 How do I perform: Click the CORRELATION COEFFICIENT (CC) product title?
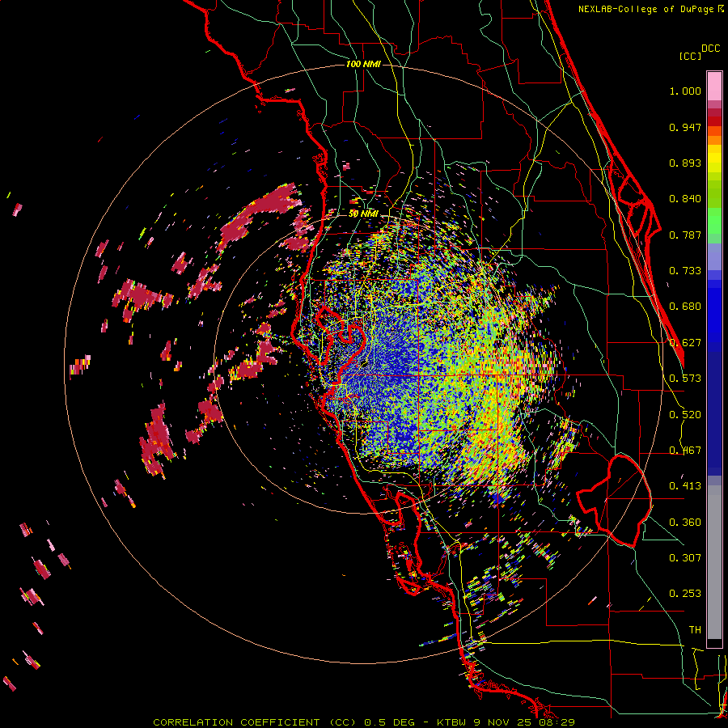pos(254,722)
